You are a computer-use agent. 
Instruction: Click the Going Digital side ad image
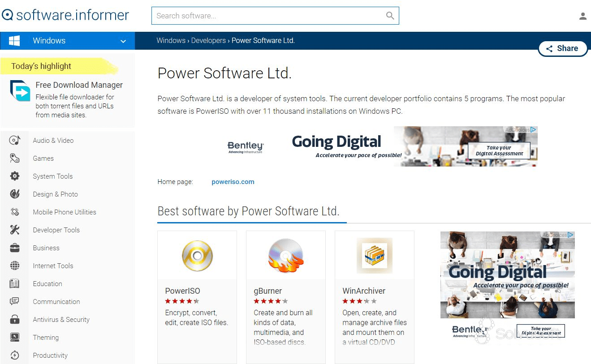[508, 275]
